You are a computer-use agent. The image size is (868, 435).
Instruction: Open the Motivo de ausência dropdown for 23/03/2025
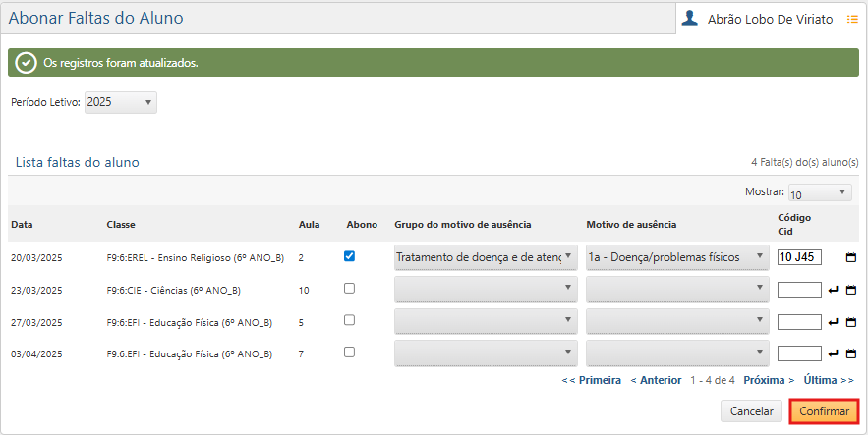(677, 290)
